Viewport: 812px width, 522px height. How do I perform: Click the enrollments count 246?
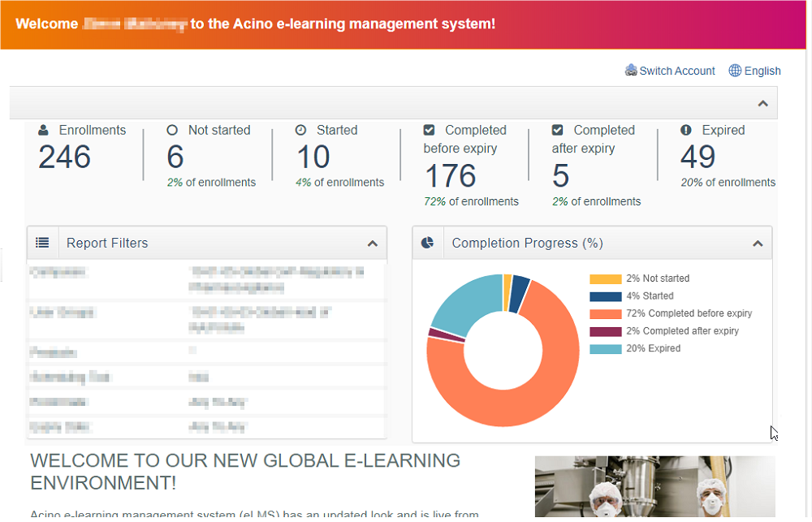(x=65, y=157)
